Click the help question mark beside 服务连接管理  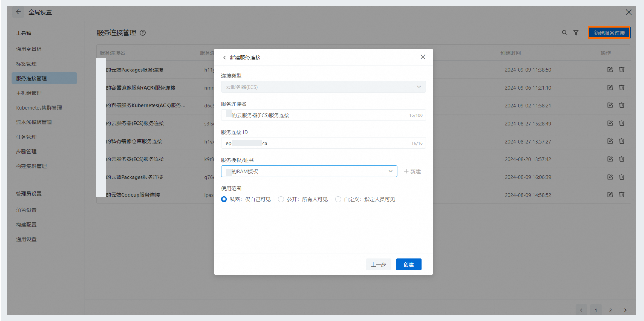click(142, 33)
